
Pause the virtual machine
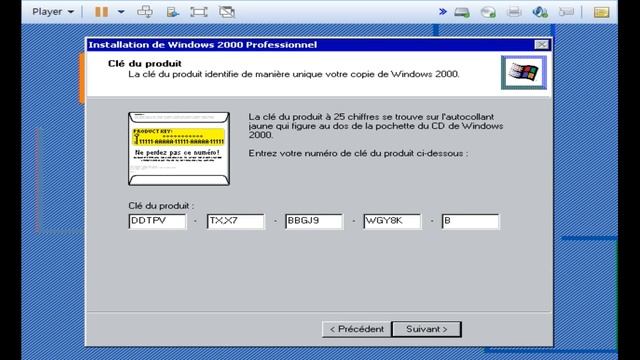coord(102,12)
